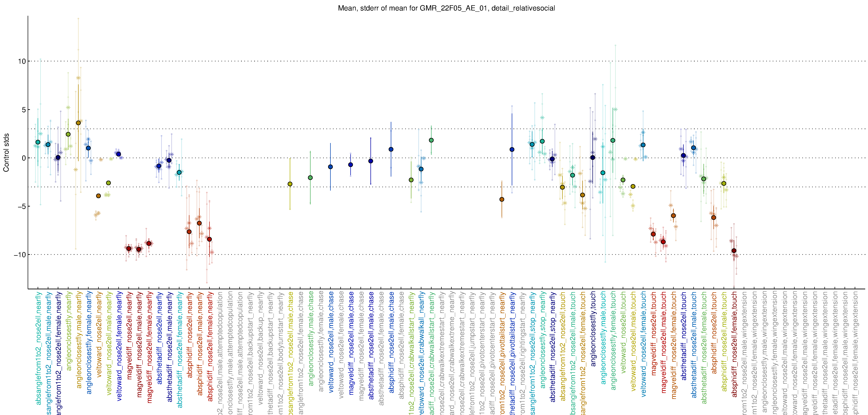Select the x-label 'absphidiff_nose2ell,female,nearfly'

210,347
